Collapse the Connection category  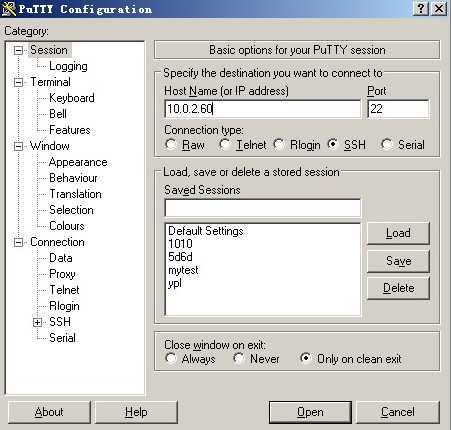[19, 242]
